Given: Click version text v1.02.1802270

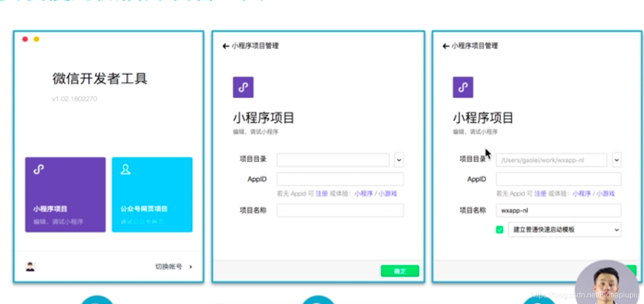Looking at the screenshot, I should pyautogui.click(x=75, y=99).
